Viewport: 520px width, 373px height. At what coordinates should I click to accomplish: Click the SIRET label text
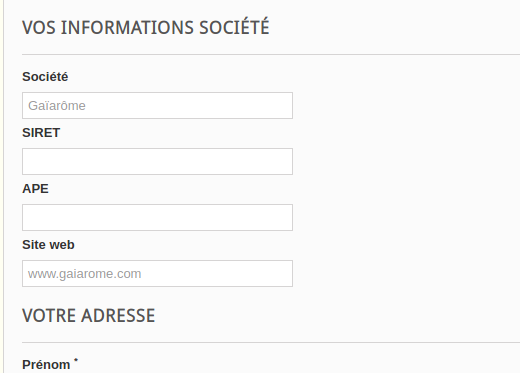(41, 133)
